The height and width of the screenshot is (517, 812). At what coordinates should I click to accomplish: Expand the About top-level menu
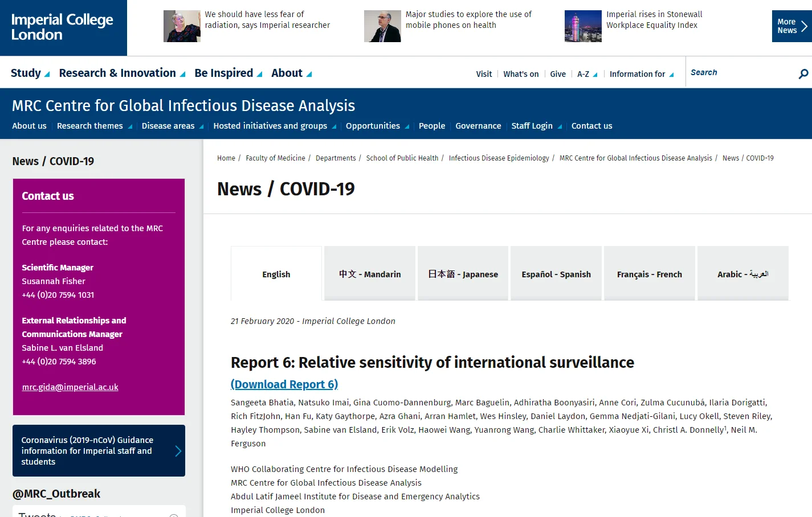[x=292, y=73]
